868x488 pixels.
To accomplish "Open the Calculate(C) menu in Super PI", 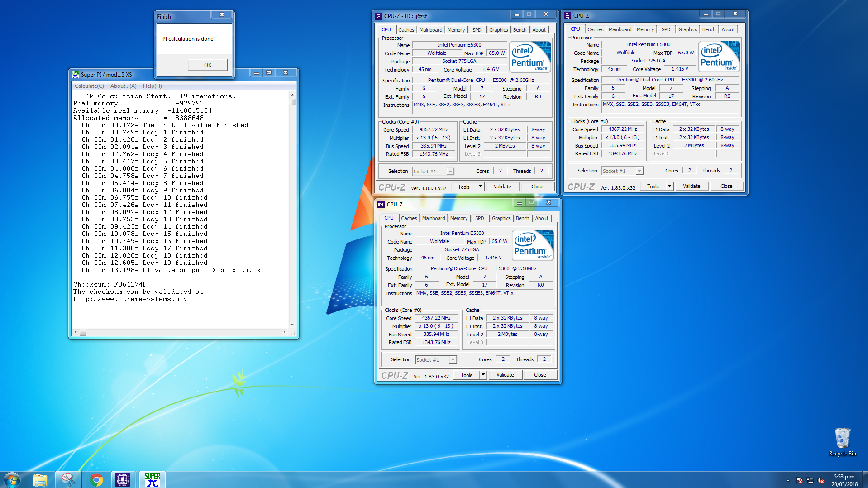I will (89, 86).
